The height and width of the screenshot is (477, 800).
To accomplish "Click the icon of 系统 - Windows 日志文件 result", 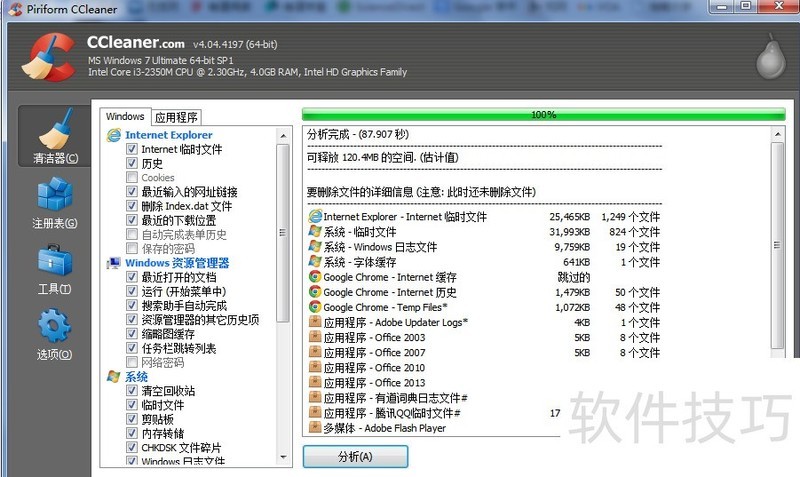I will tap(315, 246).
